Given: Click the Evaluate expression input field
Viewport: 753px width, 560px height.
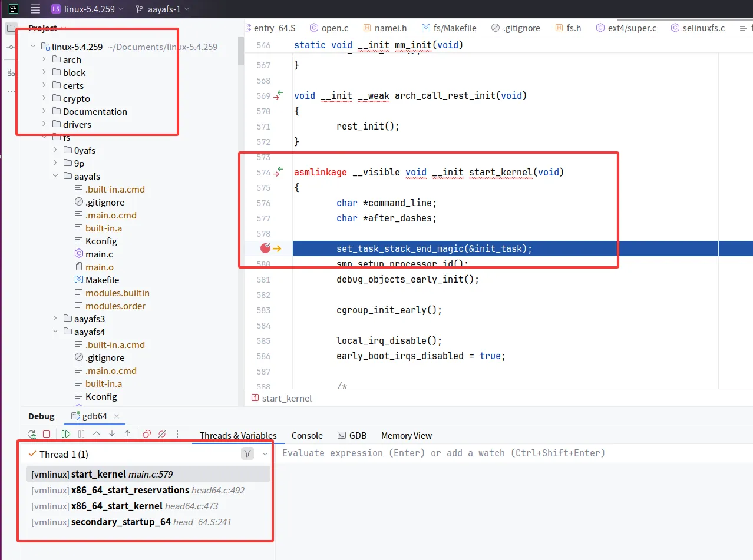Looking at the screenshot, I should [x=513, y=453].
